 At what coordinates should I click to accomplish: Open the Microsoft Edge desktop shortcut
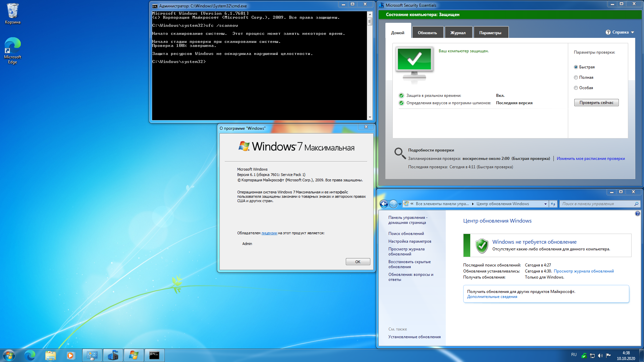(12, 51)
